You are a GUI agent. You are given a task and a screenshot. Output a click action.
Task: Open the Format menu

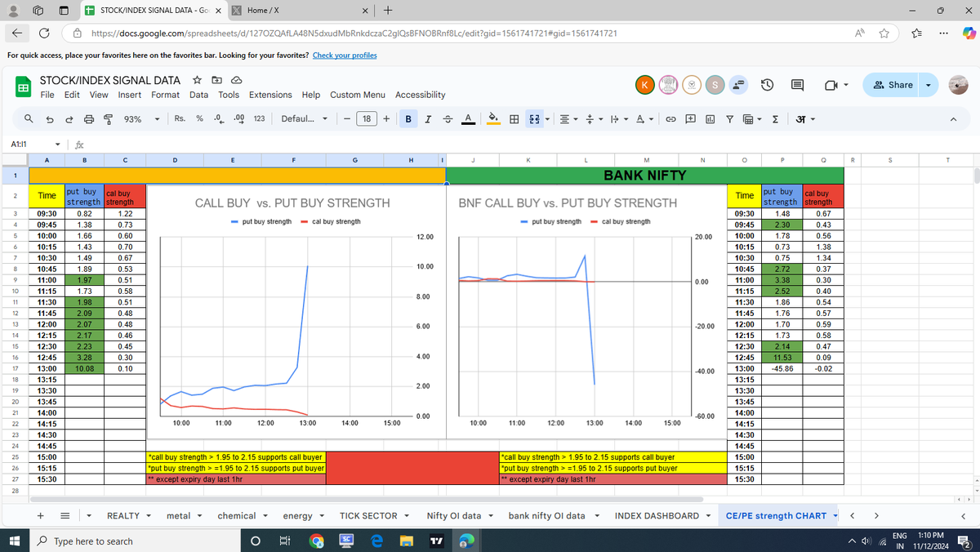(x=166, y=95)
